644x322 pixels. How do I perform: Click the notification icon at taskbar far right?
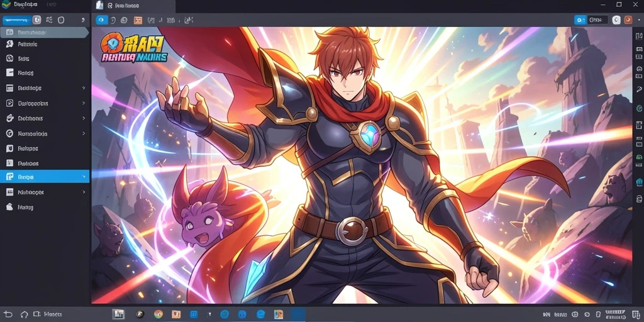(636, 314)
